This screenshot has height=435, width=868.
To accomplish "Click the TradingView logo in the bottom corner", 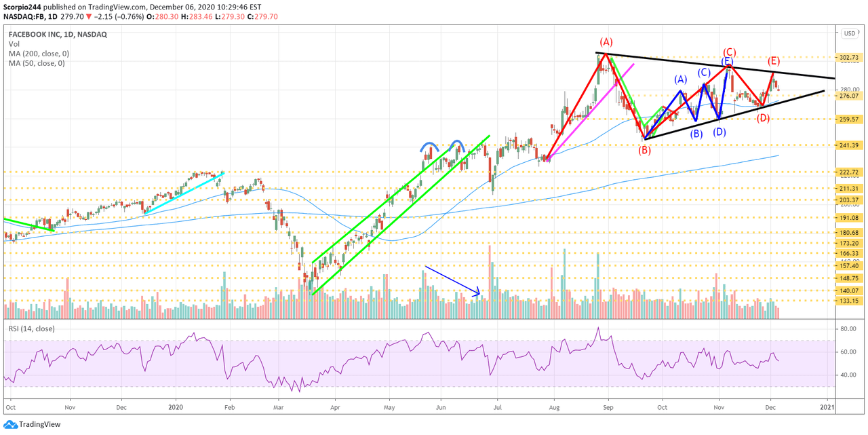I will 31,424.
